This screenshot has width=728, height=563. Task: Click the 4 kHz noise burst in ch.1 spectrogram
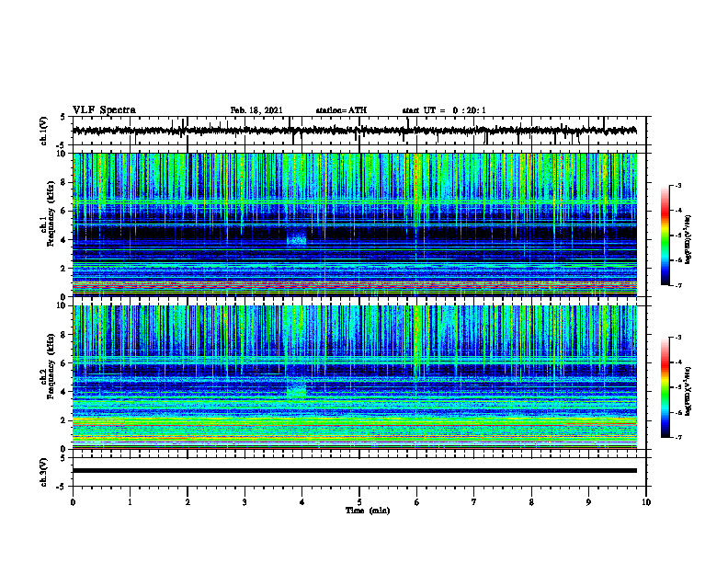(x=296, y=236)
